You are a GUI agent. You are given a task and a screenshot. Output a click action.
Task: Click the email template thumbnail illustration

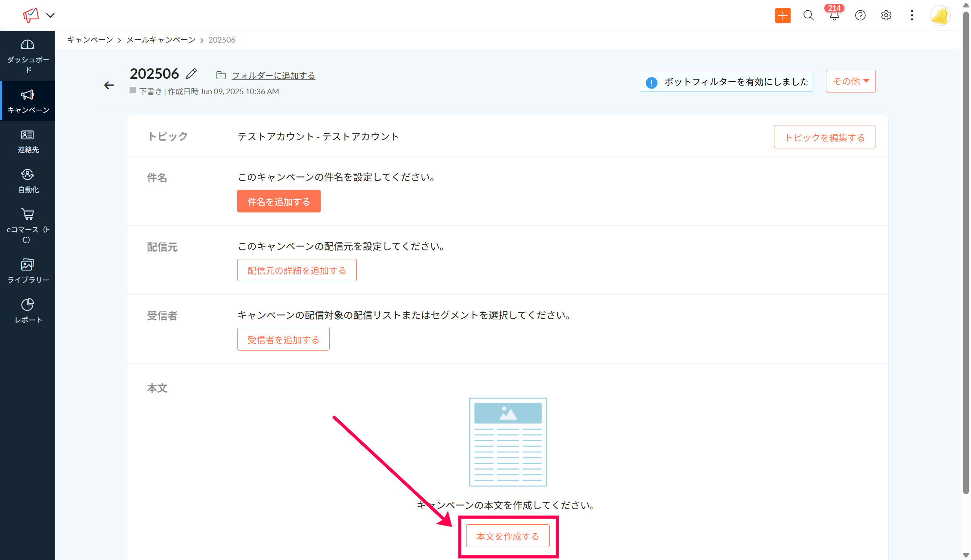tap(507, 442)
